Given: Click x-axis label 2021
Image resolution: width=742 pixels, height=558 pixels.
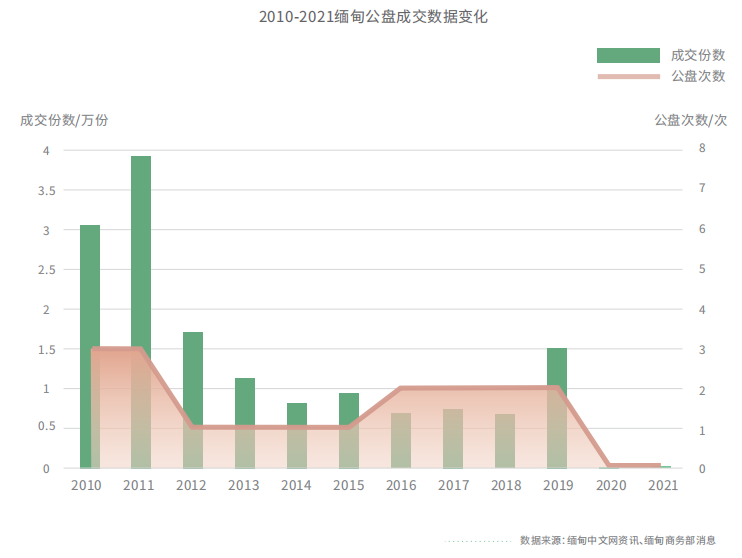Looking at the screenshot, I should click(663, 486).
